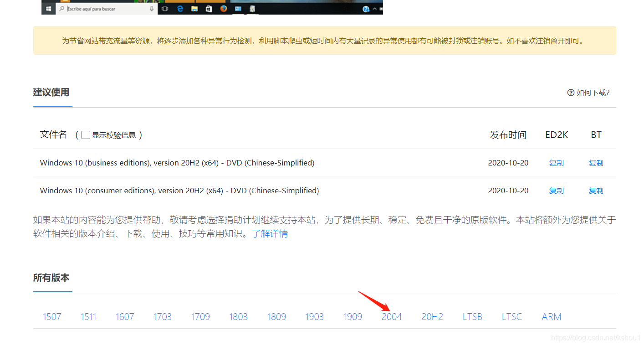
Task: Click the yellow warning notice banner text
Action: pyautogui.click(x=323, y=41)
